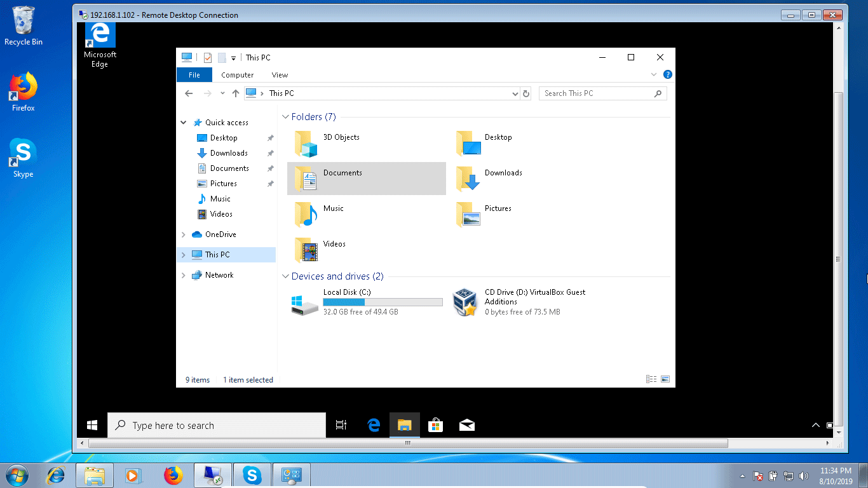This screenshot has height=488, width=868.
Task: Click File Explorer on the remote taskbar
Action: [x=405, y=425]
